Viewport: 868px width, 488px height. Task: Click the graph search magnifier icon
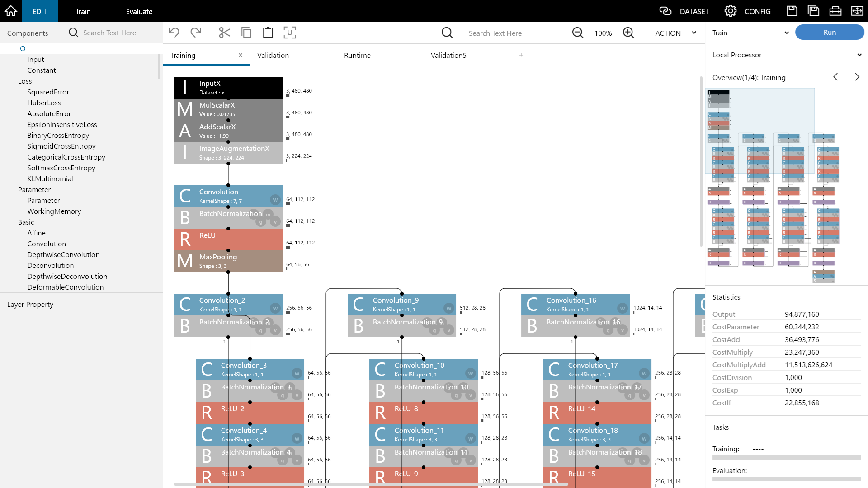(447, 33)
